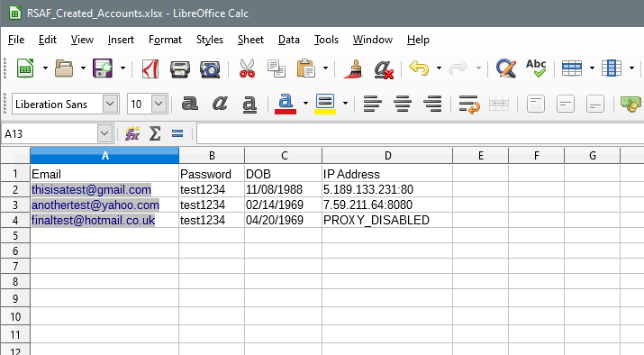Undo the last action
Viewport: 644px width, 355px height.
[420, 68]
